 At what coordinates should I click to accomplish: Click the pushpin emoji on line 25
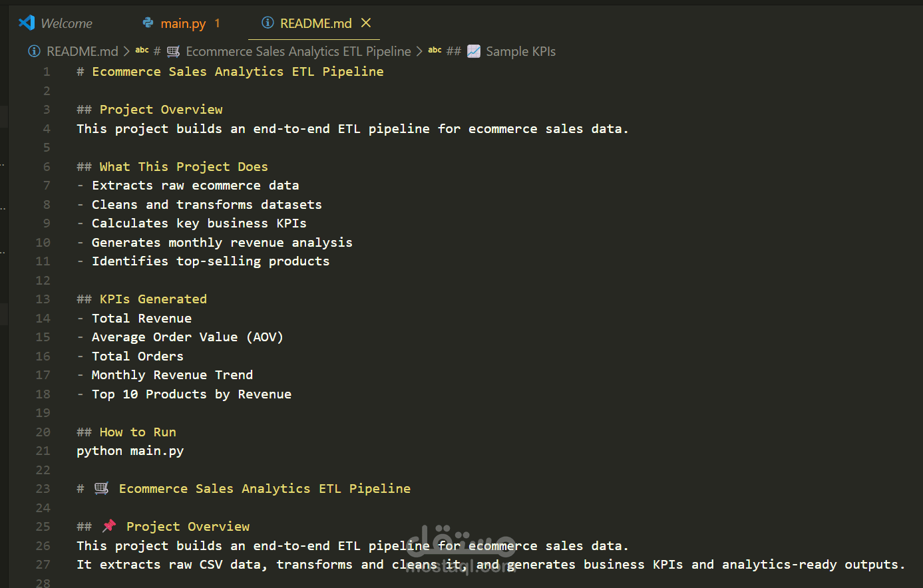(x=108, y=526)
